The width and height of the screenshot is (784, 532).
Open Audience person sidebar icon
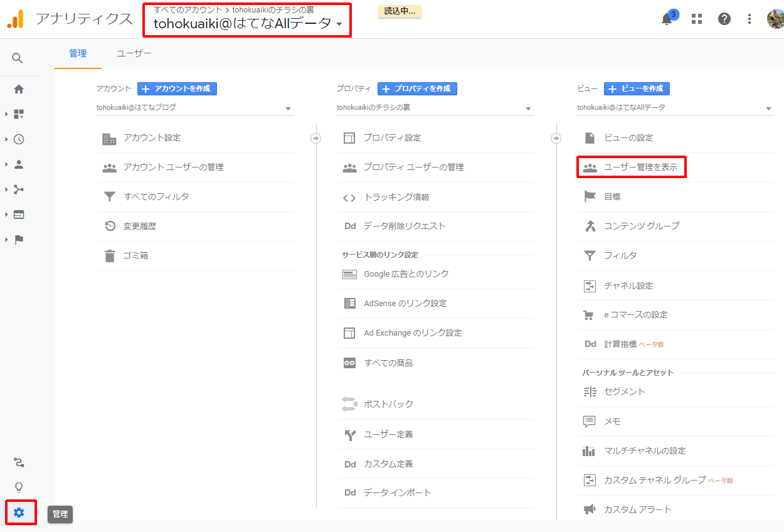coord(19,164)
